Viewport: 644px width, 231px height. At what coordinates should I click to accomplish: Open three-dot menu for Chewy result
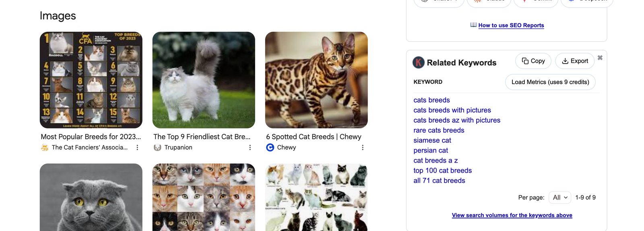coord(363,148)
